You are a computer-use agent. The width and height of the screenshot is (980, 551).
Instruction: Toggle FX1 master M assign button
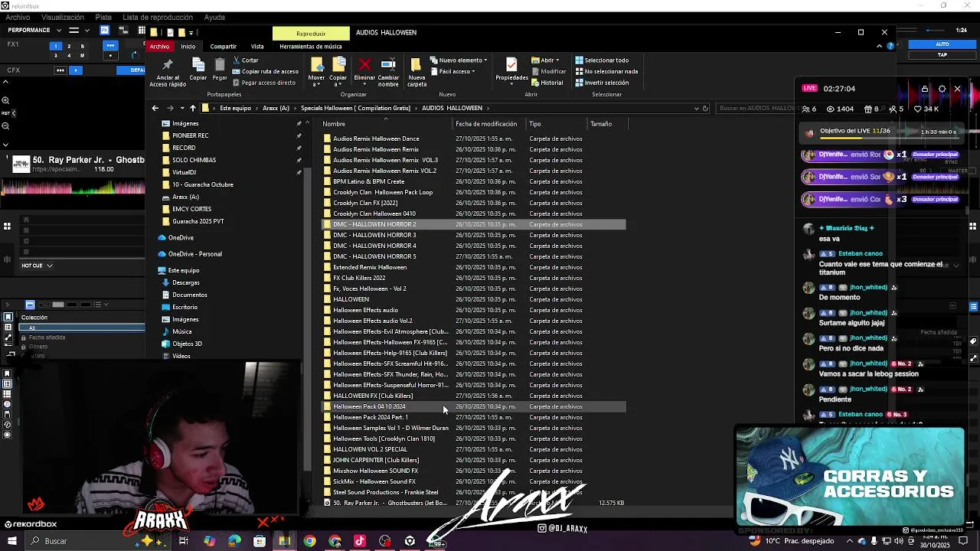pyautogui.click(x=82, y=55)
